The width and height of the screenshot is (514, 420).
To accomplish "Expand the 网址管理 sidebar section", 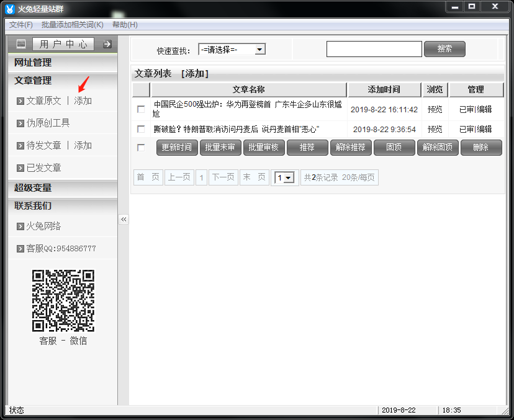I will pyautogui.click(x=34, y=63).
